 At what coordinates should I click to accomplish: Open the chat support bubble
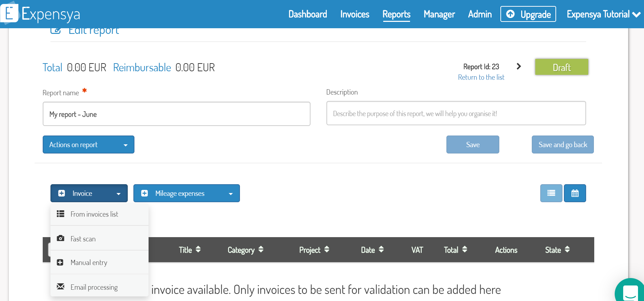(x=630, y=291)
